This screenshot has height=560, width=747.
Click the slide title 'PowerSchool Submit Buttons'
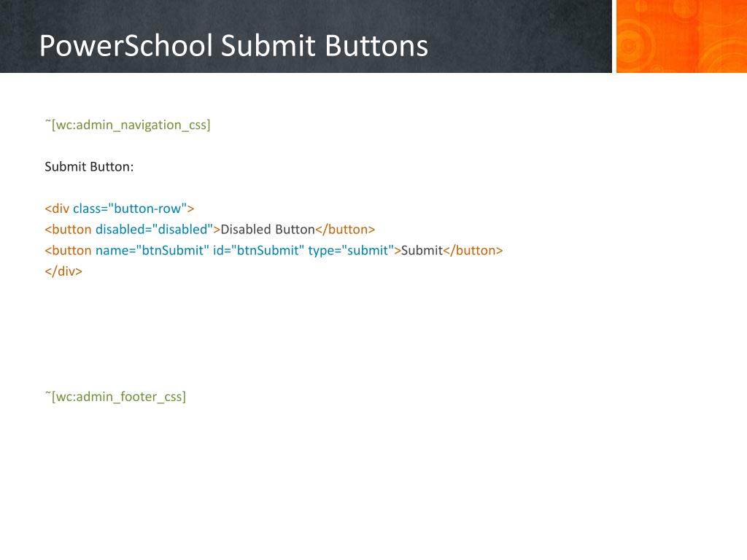pyautogui.click(x=233, y=46)
